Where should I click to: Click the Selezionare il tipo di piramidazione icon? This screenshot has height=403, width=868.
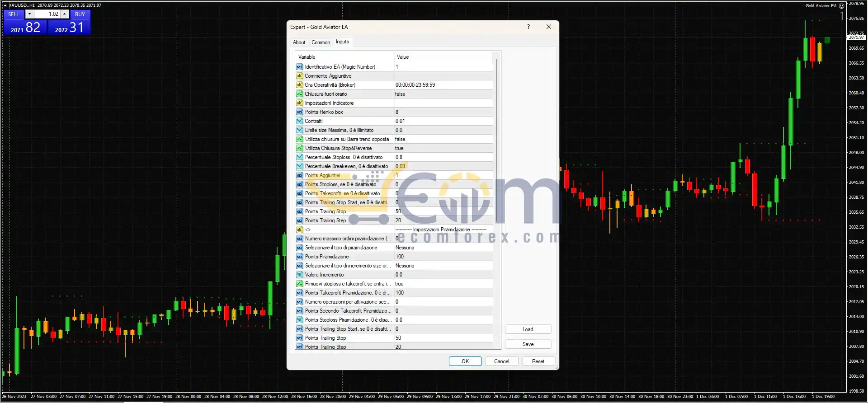click(x=299, y=248)
